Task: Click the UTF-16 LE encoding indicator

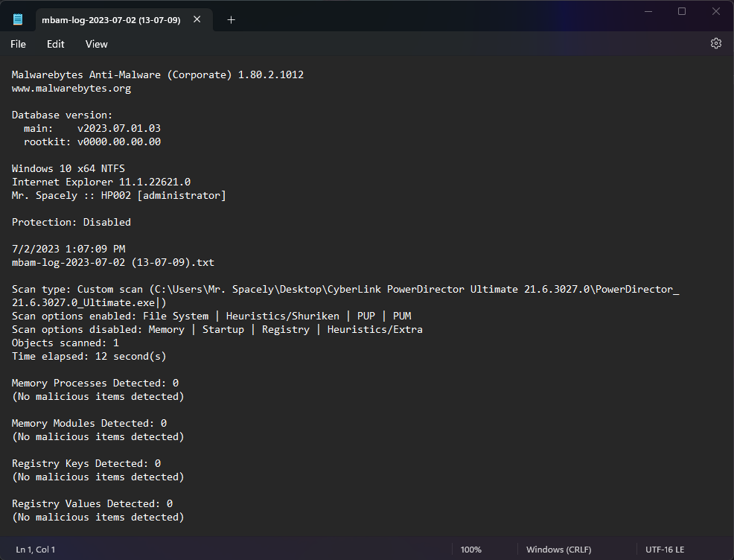Action: (x=665, y=550)
